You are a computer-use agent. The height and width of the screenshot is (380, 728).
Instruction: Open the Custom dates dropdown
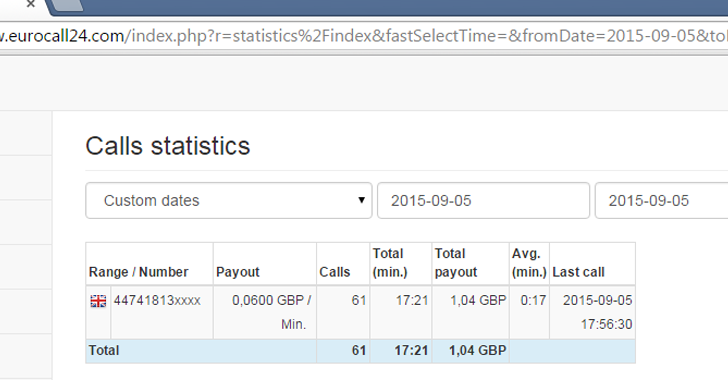229,201
